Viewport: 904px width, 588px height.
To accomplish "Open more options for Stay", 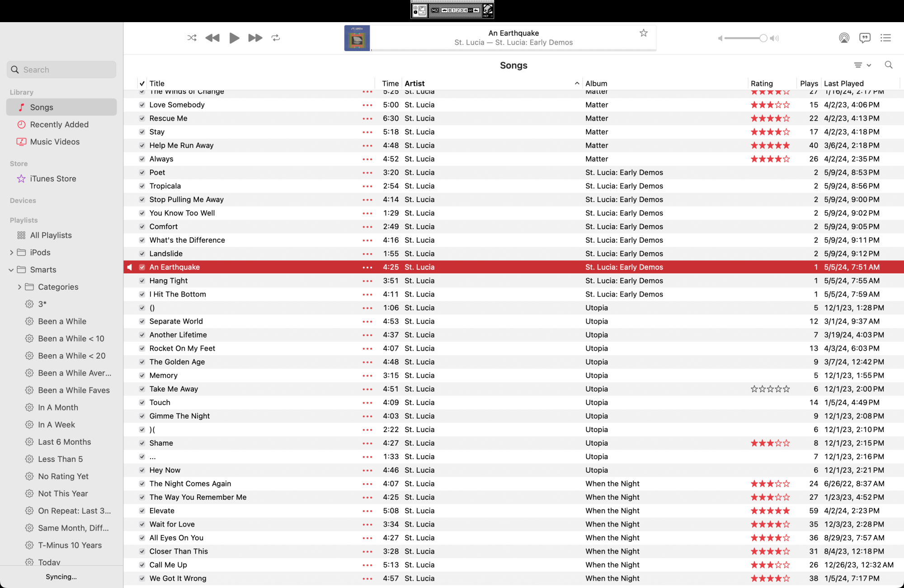I will pyautogui.click(x=367, y=132).
